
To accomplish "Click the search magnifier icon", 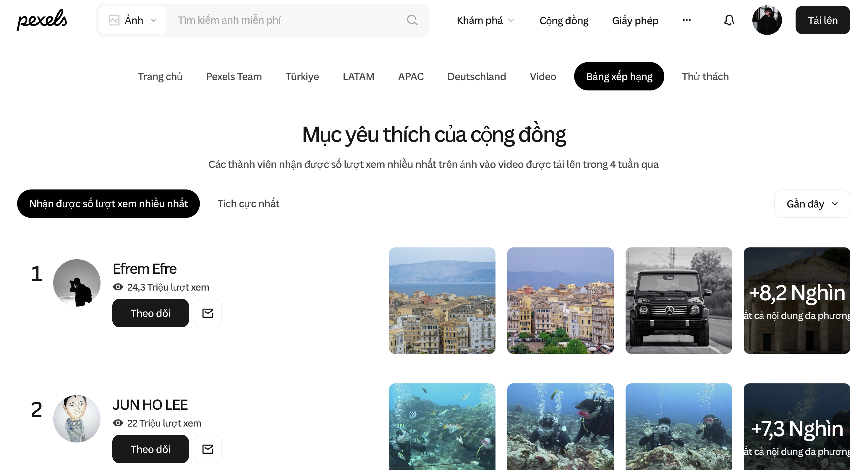I will point(412,20).
